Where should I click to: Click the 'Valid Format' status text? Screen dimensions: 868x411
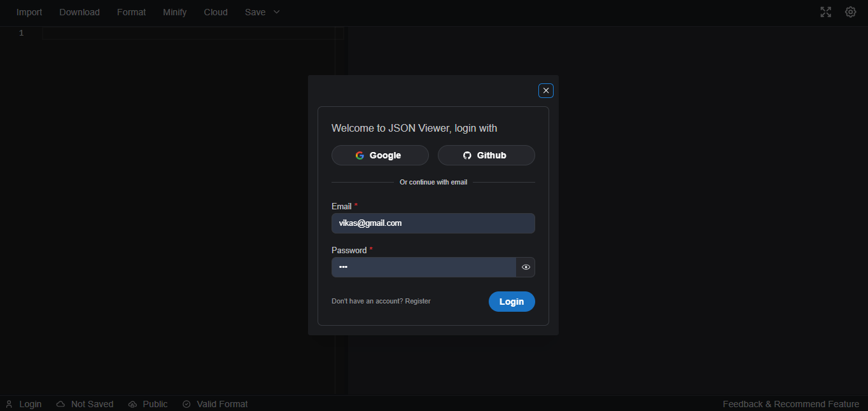coord(222,404)
